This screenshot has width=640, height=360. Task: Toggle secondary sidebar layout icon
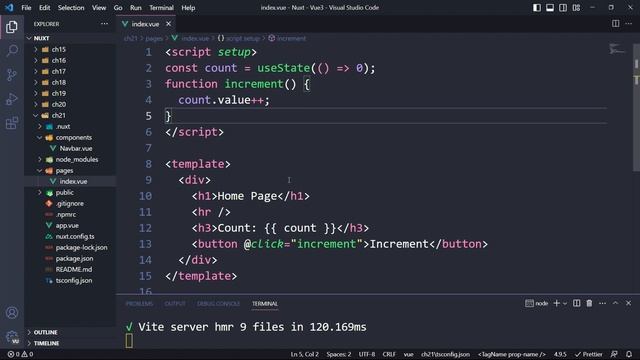563,8
